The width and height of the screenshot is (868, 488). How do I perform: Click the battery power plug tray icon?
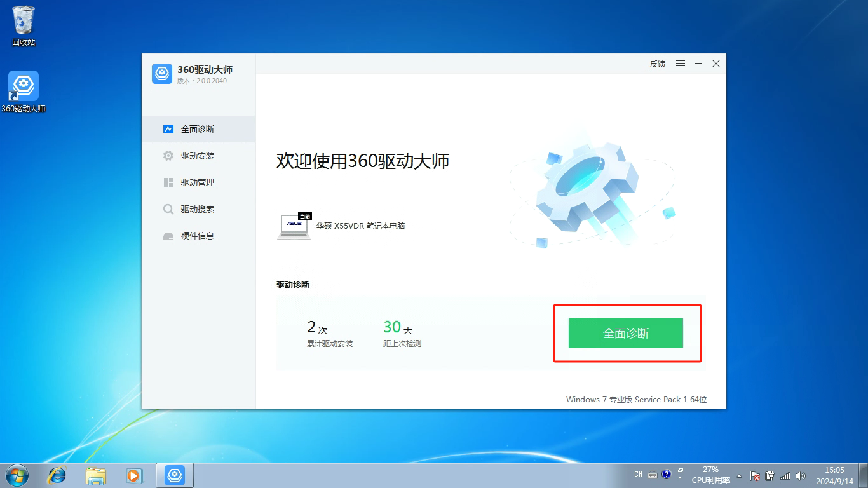pyautogui.click(x=770, y=475)
